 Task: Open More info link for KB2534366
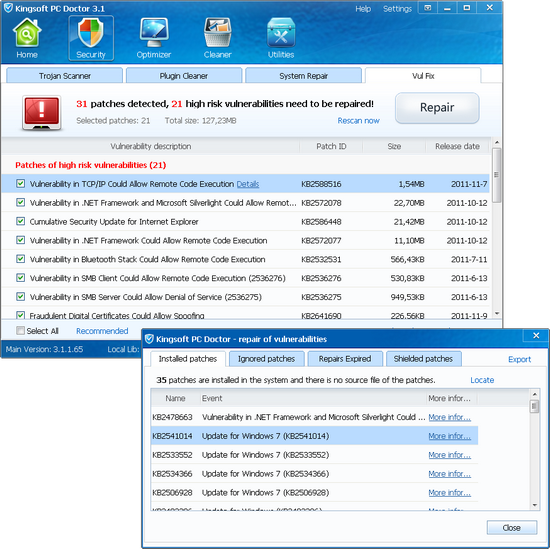click(x=450, y=474)
